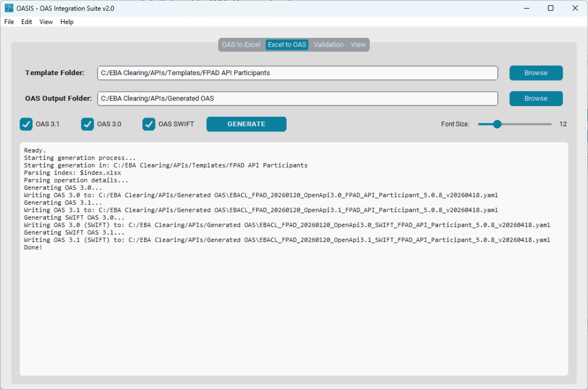
Task: Browse for a Template Folder
Action: click(x=535, y=73)
